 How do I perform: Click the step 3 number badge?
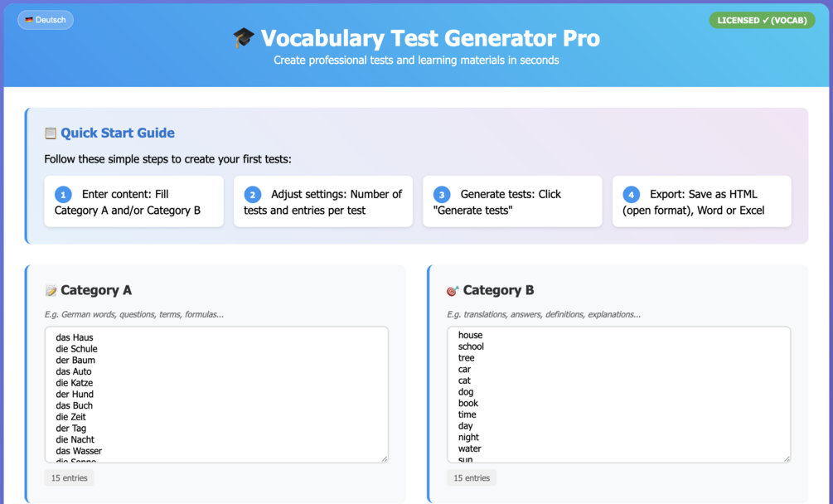click(442, 195)
